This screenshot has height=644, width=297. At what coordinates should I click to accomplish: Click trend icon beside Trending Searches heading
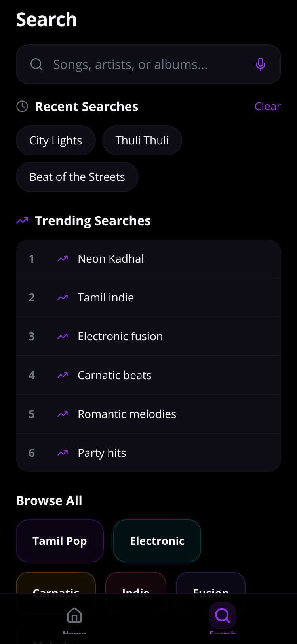coord(22,220)
